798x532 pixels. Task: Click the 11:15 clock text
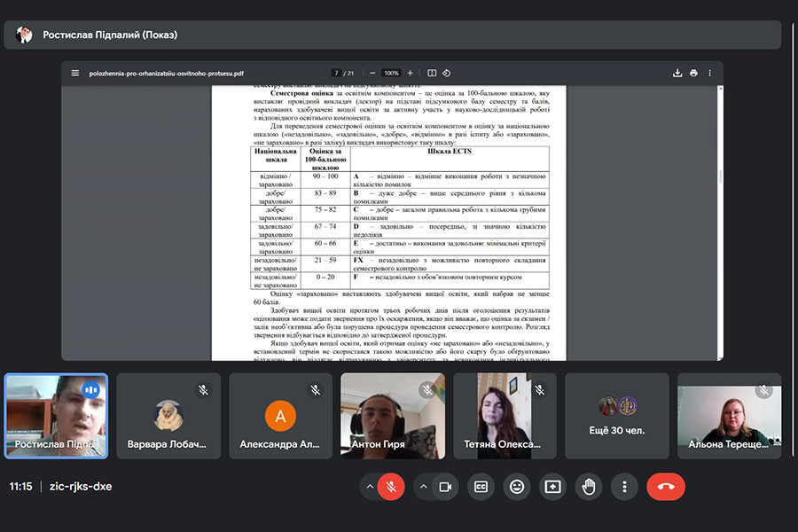[20, 487]
